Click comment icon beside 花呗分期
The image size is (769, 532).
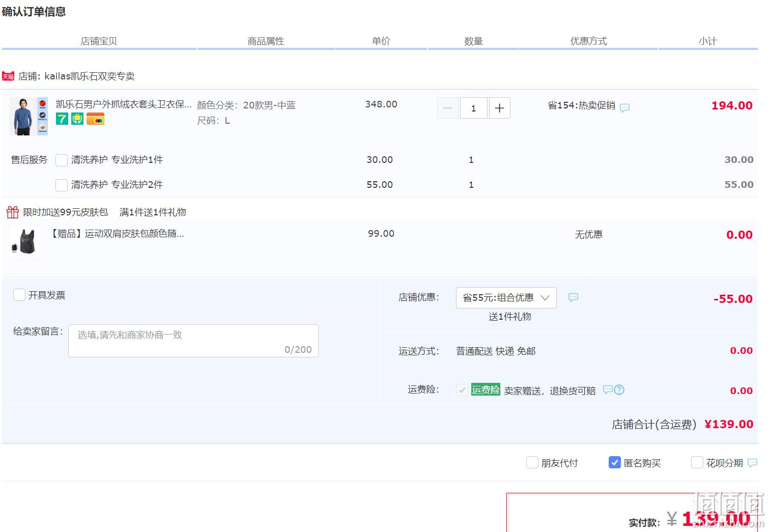pyautogui.click(x=752, y=463)
